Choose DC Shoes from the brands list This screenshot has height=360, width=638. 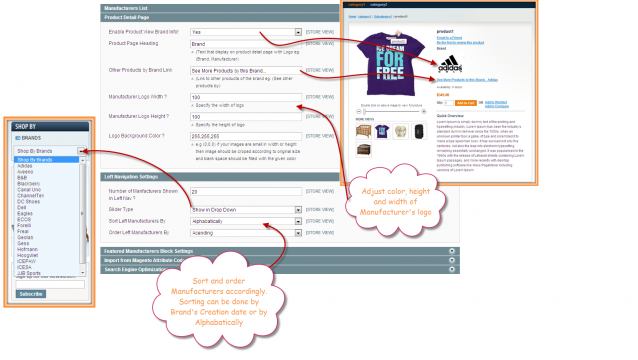pos(28,202)
